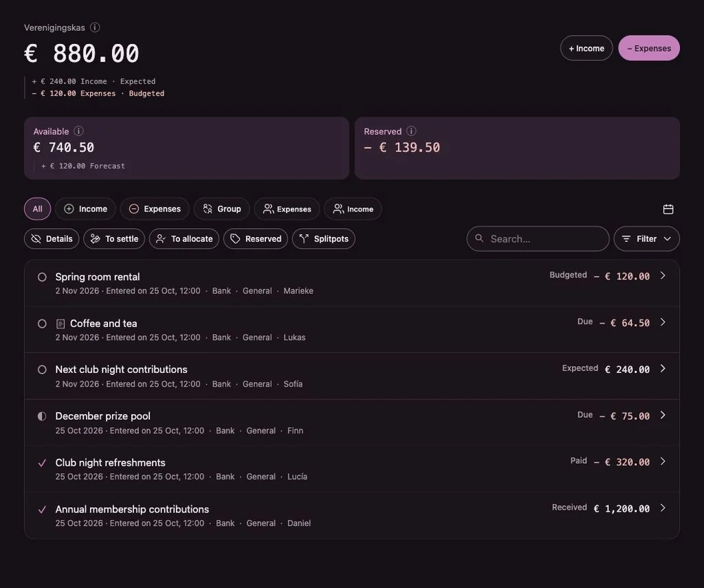Toggle status circle for Coffee and tea

(x=42, y=324)
